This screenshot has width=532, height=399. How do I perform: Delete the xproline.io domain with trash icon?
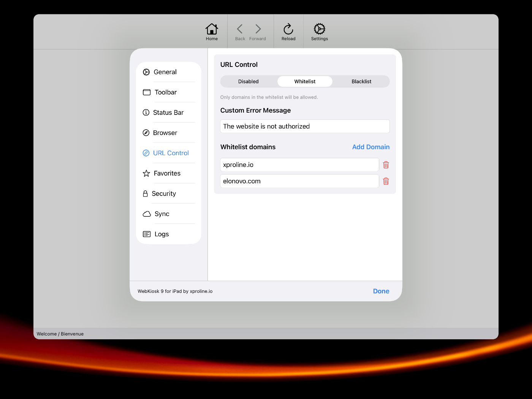point(386,165)
